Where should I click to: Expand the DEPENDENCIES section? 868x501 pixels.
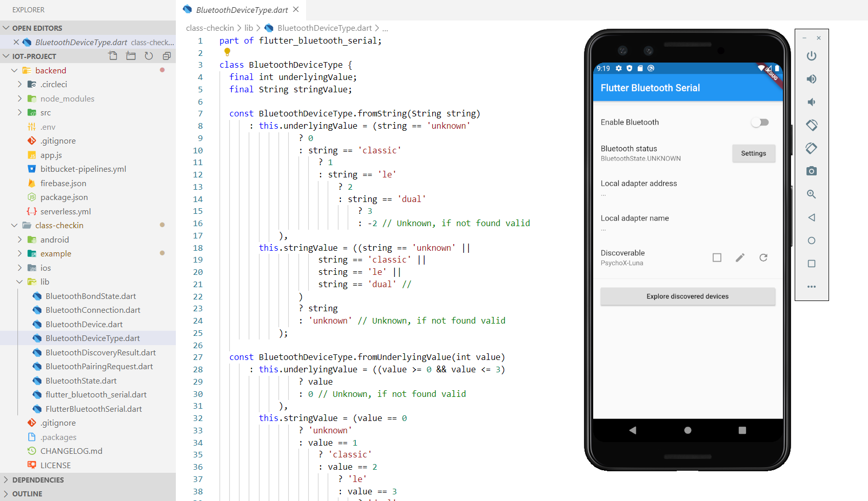[7, 480]
